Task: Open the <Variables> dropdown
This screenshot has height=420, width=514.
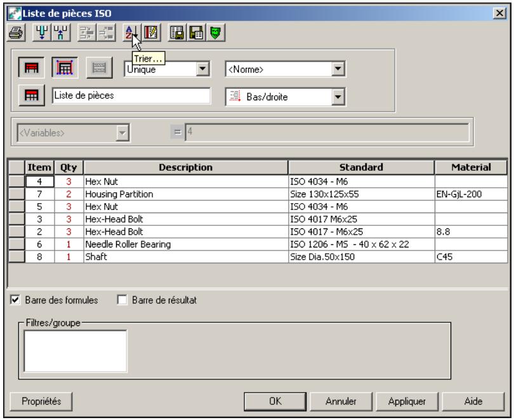Action: pos(122,133)
